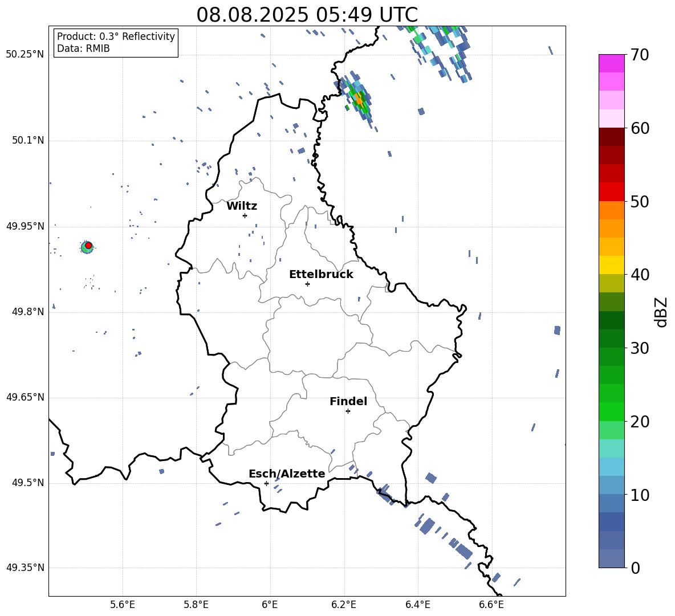
Task: Click the 49.95°N latitude label
Action: tap(26, 226)
